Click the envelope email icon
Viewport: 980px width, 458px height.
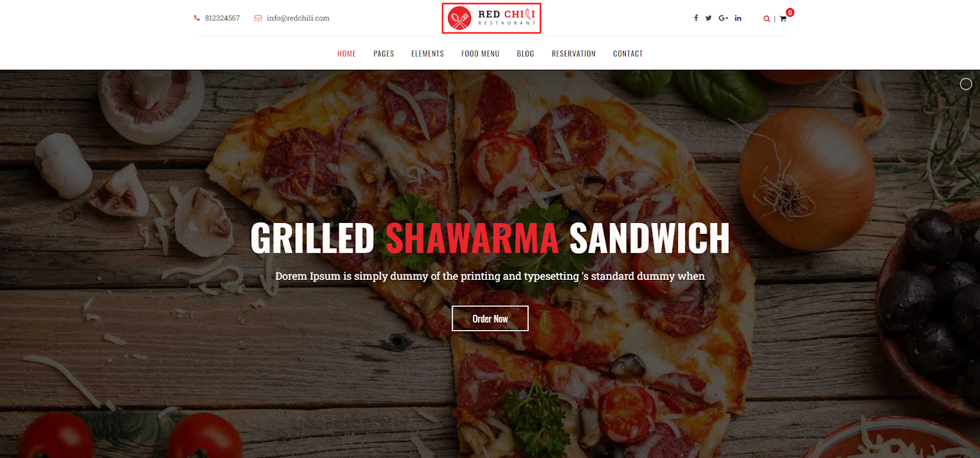pos(258,18)
